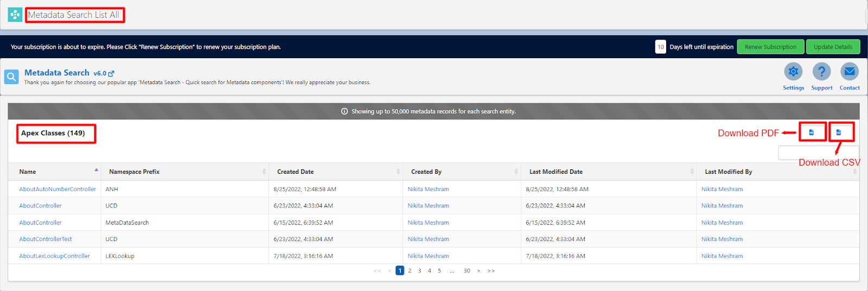Jump to last page with double arrow
The width and height of the screenshot is (868, 291).
(491, 270)
